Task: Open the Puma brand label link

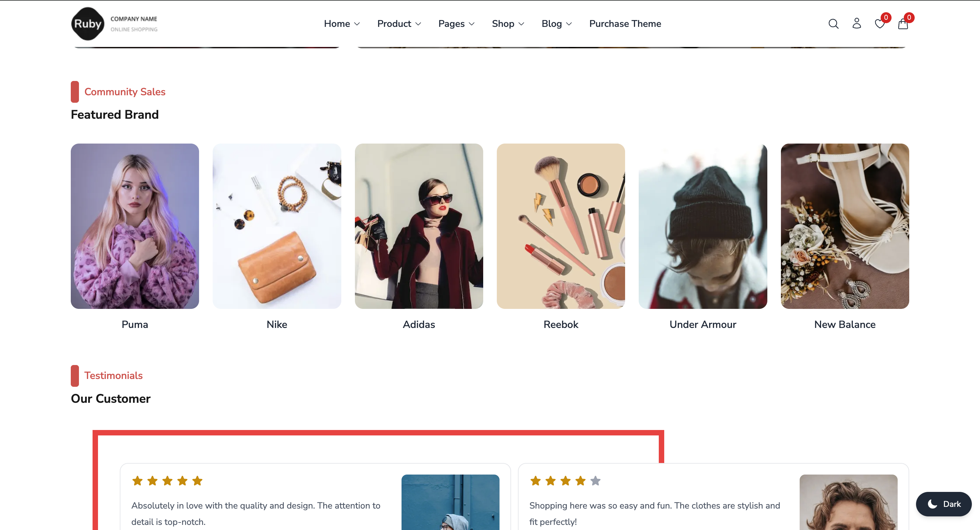Action: point(135,324)
